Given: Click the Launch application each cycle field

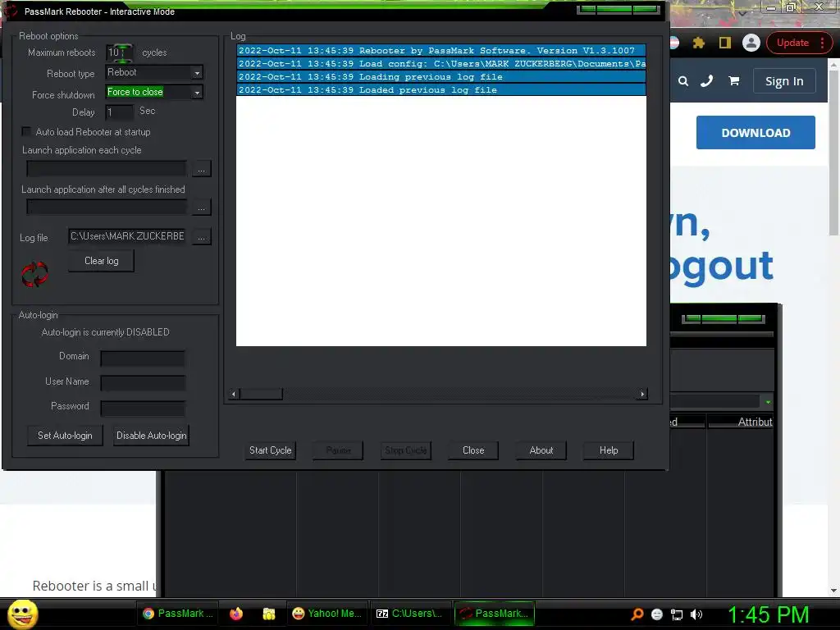Looking at the screenshot, I should tap(107, 169).
